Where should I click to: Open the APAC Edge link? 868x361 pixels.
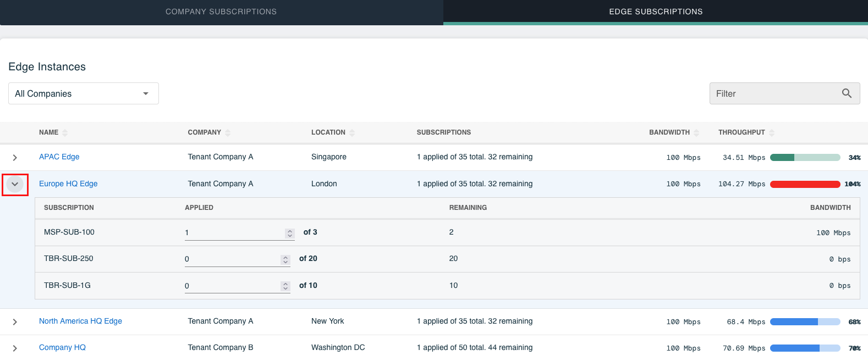(x=59, y=157)
